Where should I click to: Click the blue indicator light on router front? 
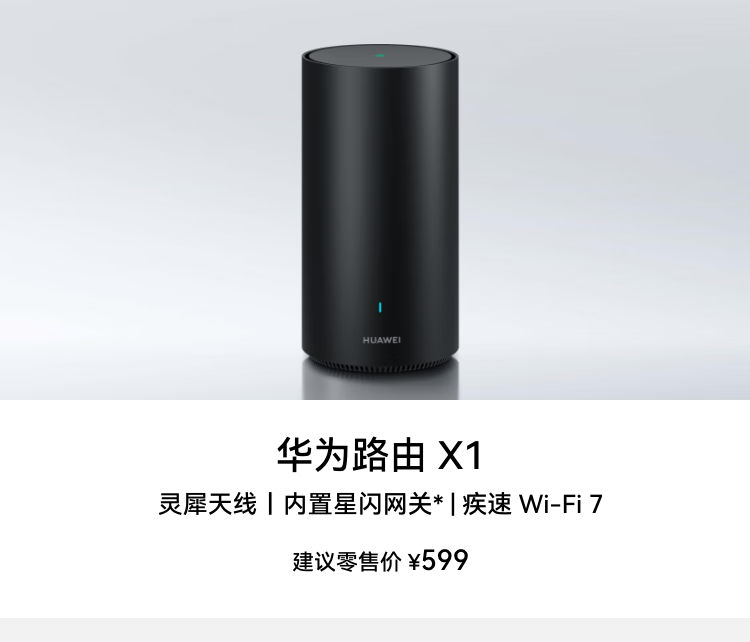[x=380, y=307]
